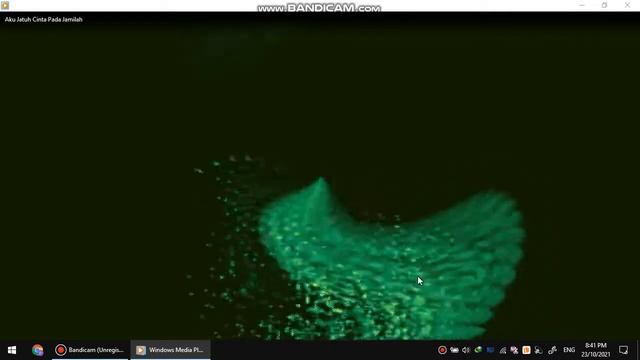Click the tray icon beside the orange square
Image resolution: width=640 pixels, height=360 pixels.
pyautogui.click(x=538, y=350)
